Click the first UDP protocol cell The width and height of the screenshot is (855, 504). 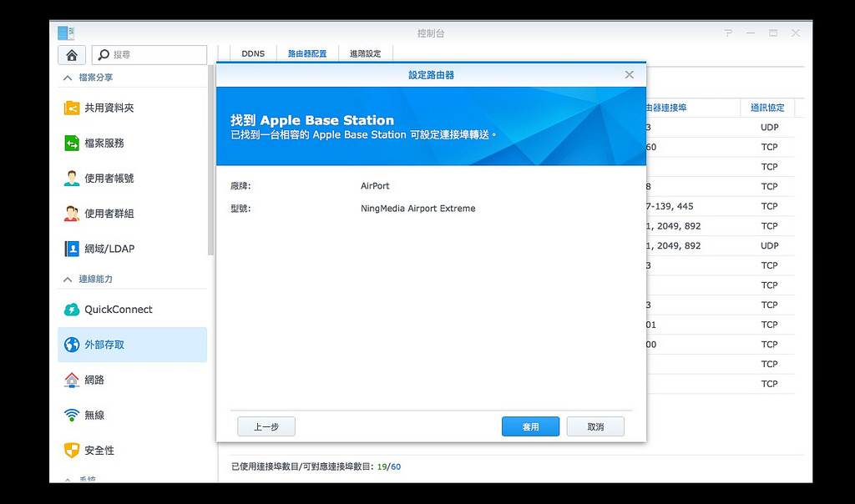[x=769, y=127]
